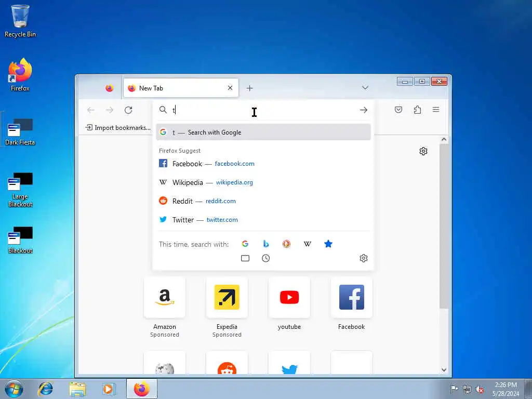532x399 pixels.
Task: Open the Save to Pocket icon
Action: 398,110
